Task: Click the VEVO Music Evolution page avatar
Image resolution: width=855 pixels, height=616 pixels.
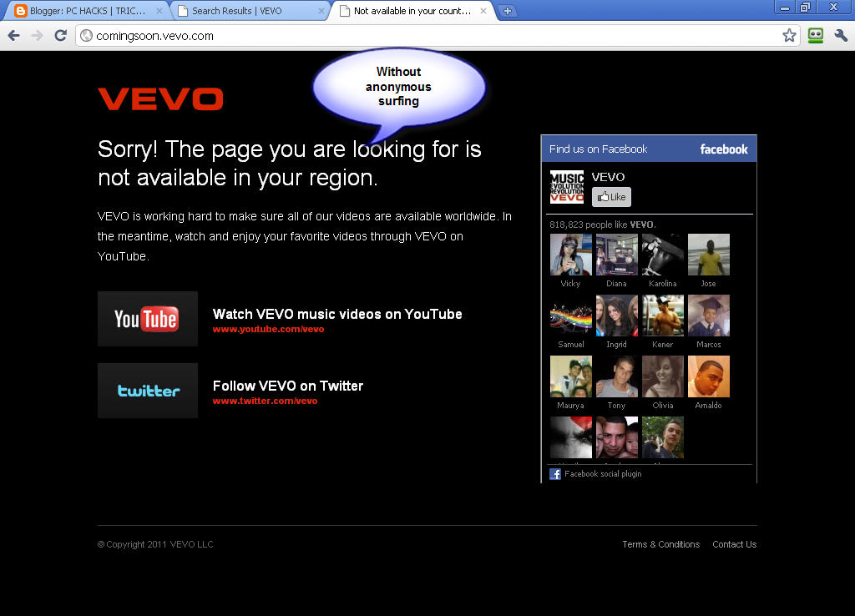Action: point(567,187)
